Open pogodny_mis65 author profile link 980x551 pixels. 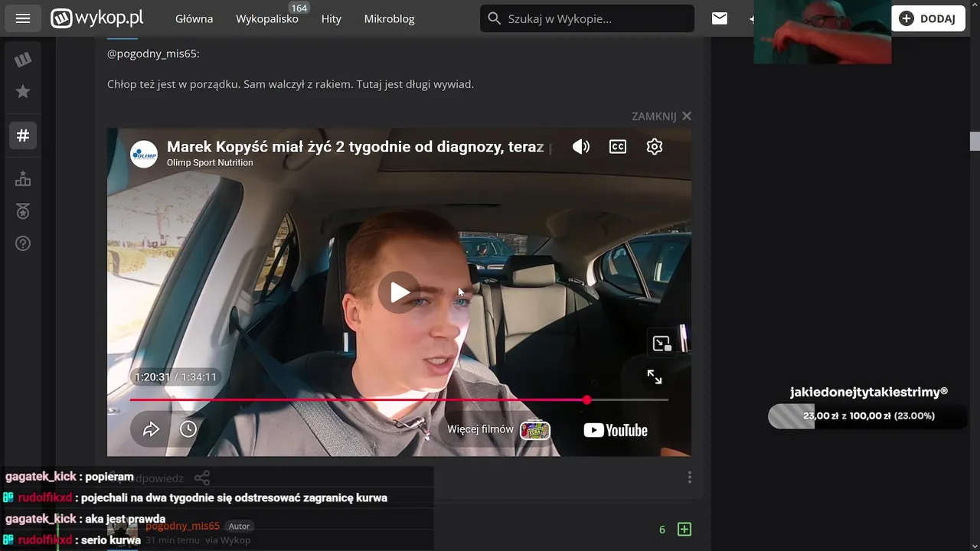pos(182,526)
